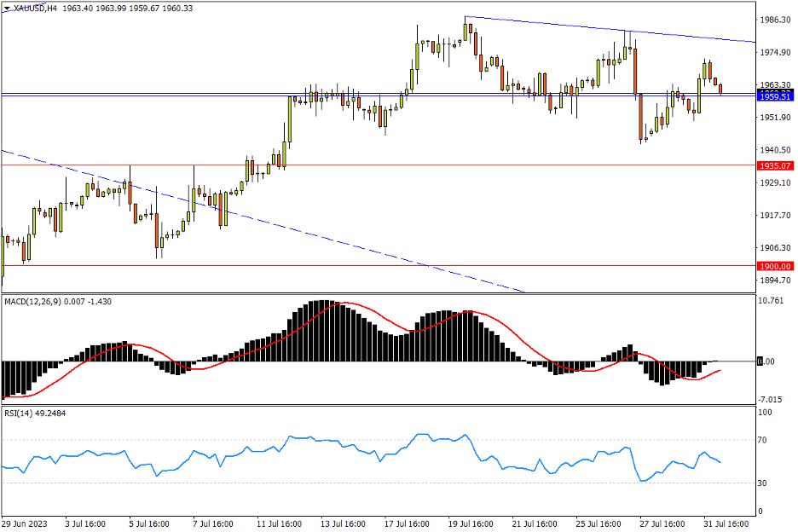Select the red horizontal line at 1935.07
This screenshot has width=798, height=532.
pyautogui.click(x=426, y=165)
